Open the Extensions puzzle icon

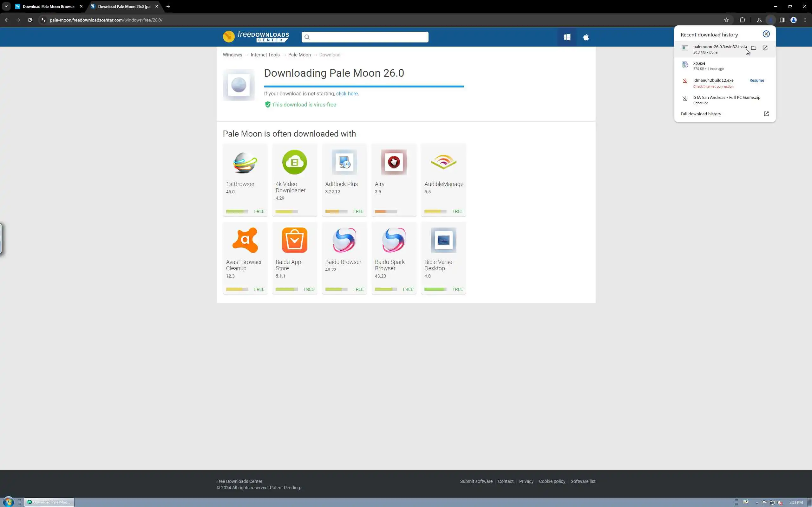pos(742,20)
